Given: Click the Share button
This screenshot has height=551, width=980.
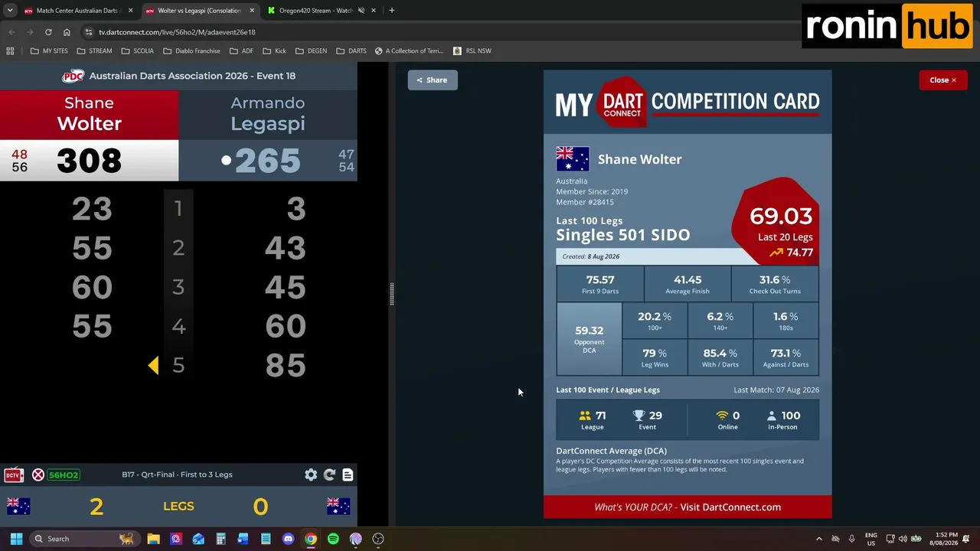Looking at the screenshot, I should (433, 80).
